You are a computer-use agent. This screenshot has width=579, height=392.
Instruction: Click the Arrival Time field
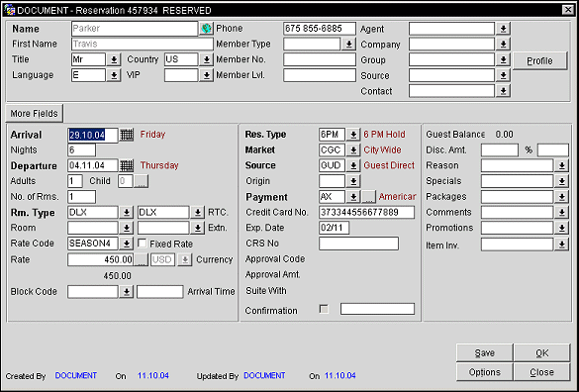point(160,292)
